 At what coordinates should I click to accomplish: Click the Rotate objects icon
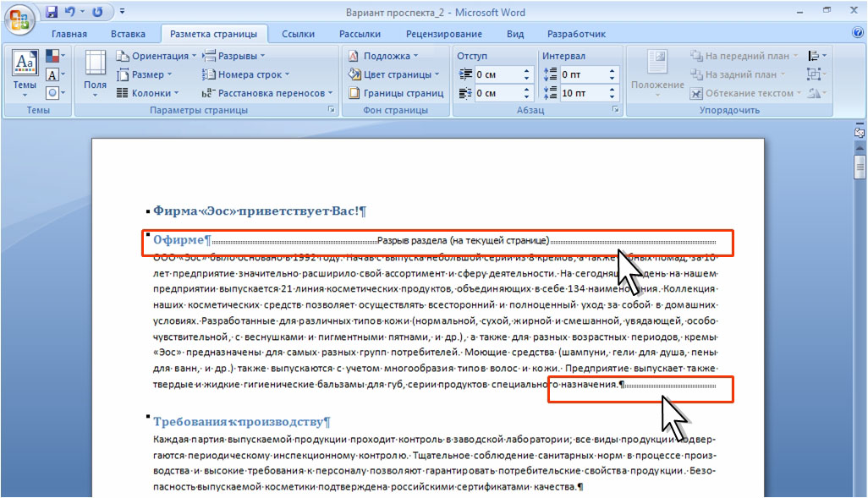click(816, 93)
